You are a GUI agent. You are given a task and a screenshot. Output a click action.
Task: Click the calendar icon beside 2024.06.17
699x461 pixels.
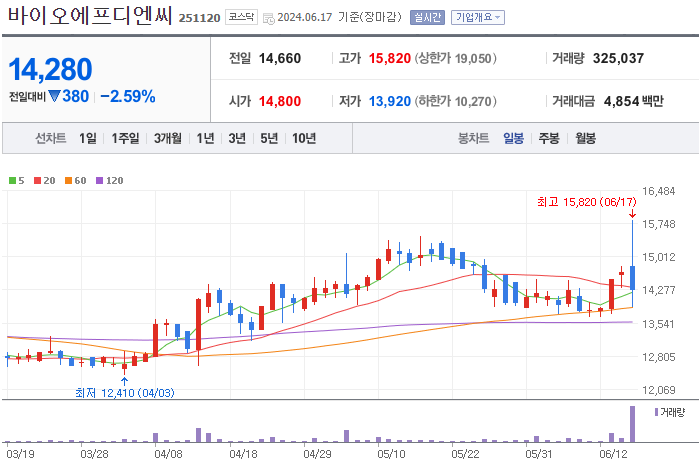click(x=269, y=18)
